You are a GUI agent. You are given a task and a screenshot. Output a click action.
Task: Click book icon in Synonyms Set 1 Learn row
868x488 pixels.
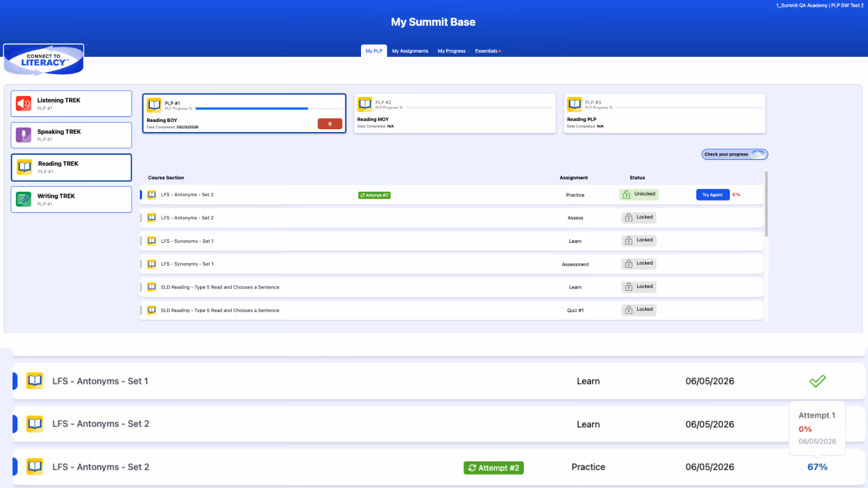click(152, 241)
